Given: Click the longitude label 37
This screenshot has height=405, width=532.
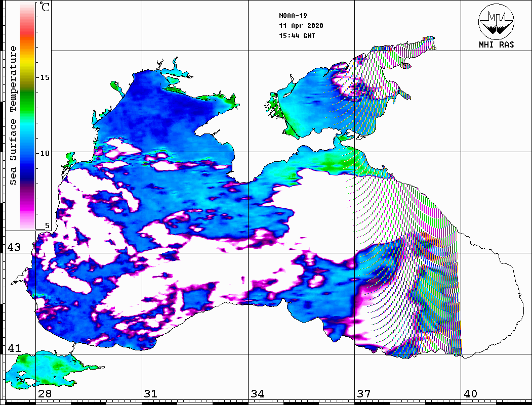Looking at the screenshot, I should [364, 394].
